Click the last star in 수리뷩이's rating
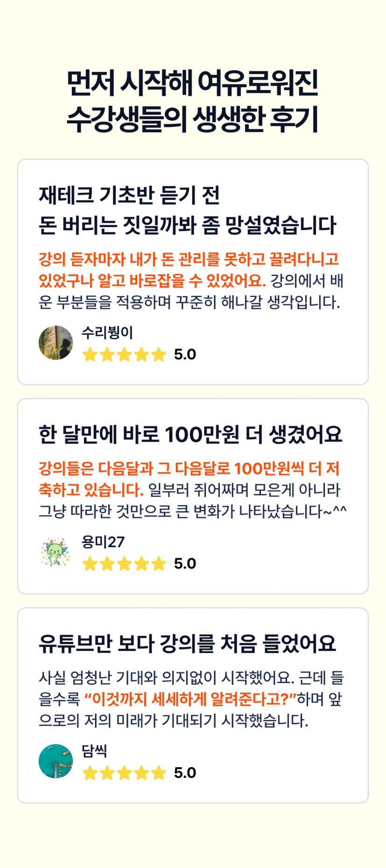The height and width of the screenshot is (868, 386). pyautogui.click(x=159, y=355)
